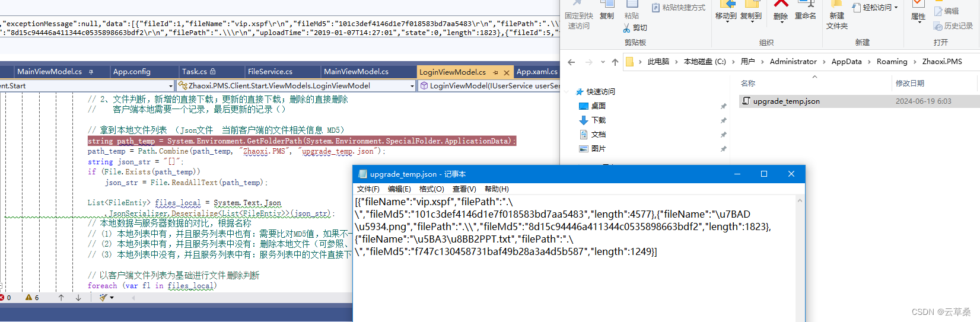Screen dimensions: 980x322
Task: Click the Documents icon in quick access
Action: (583, 135)
